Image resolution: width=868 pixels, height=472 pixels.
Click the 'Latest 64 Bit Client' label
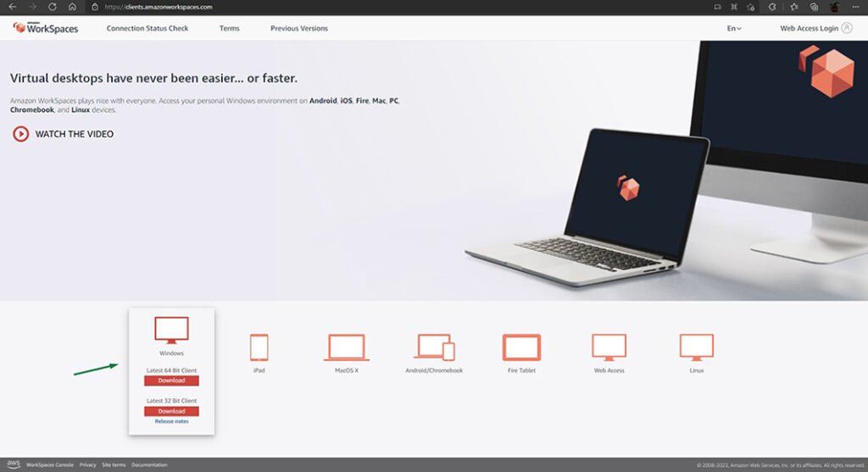pos(171,370)
